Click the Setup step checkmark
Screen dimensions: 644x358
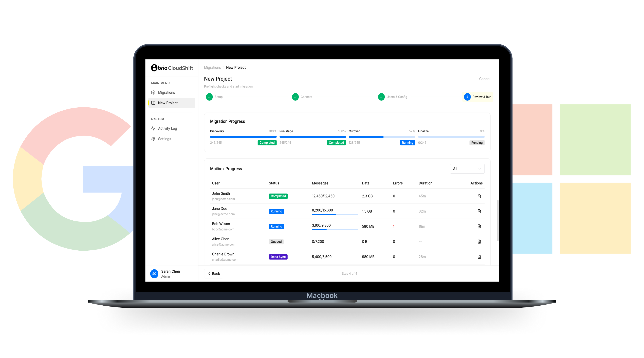[209, 97]
